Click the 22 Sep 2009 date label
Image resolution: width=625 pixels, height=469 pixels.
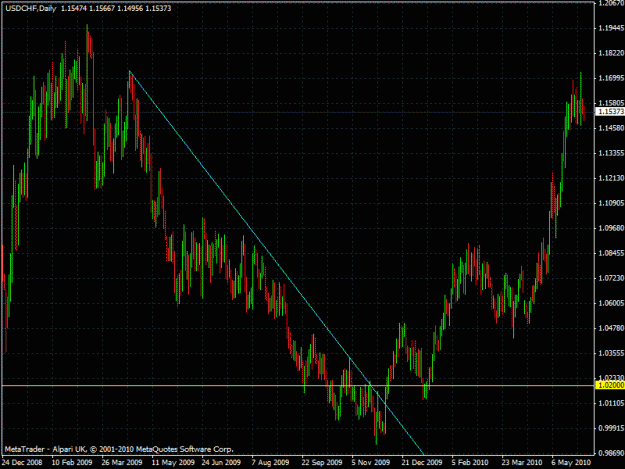tap(322, 463)
